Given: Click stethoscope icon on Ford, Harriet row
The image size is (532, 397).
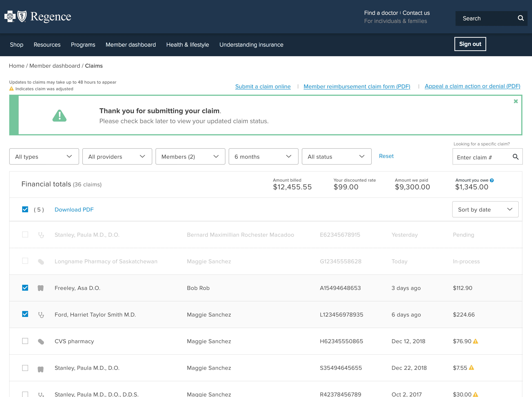Looking at the screenshot, I should pos(41,315).
